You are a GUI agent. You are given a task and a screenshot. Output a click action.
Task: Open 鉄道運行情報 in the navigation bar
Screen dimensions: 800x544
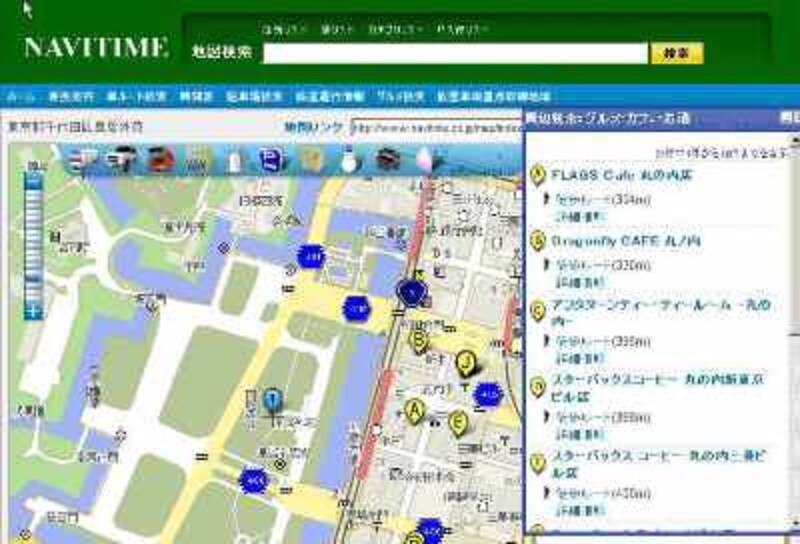[329, 96]
